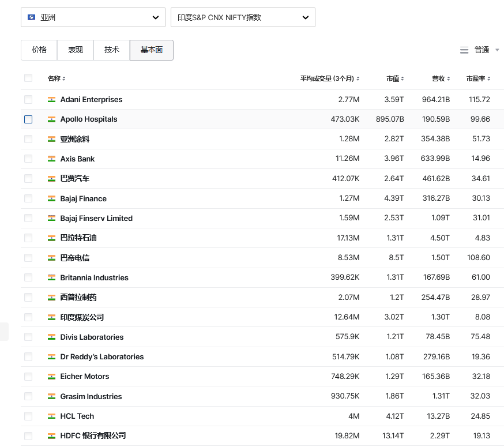Screen dimensions: 504x447
Task: Toggle the select-all checkbox in table header
Action: (x=28, y=78)
